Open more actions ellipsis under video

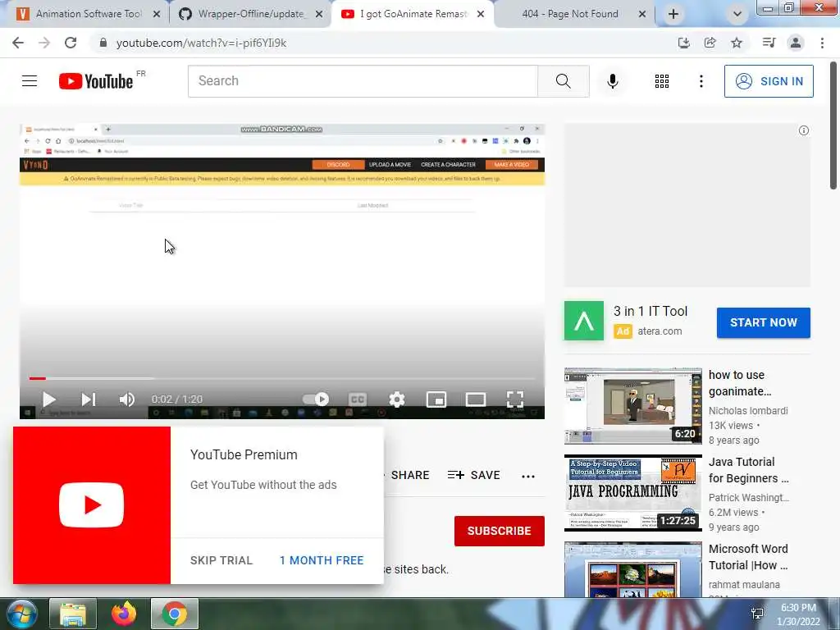point(528,476)
